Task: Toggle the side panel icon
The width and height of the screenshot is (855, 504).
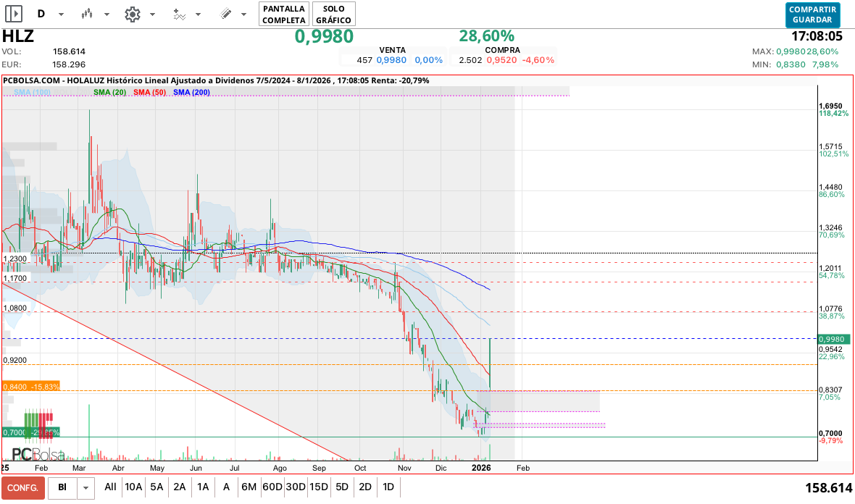Action: tap(14, 14)
